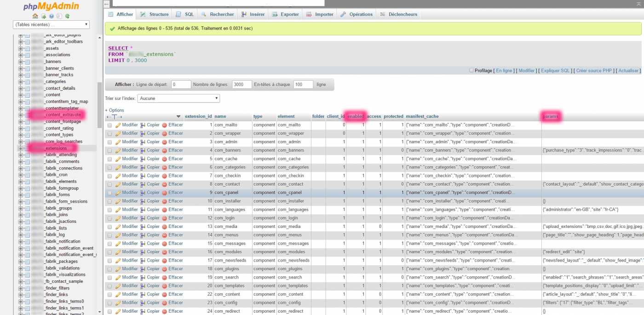Click the copy icon for com_admin row

[143, 142]
